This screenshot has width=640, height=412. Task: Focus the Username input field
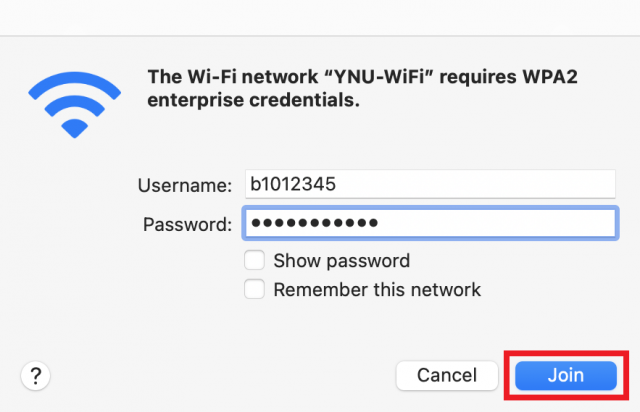pyautogui.click(x=430, y=184)
